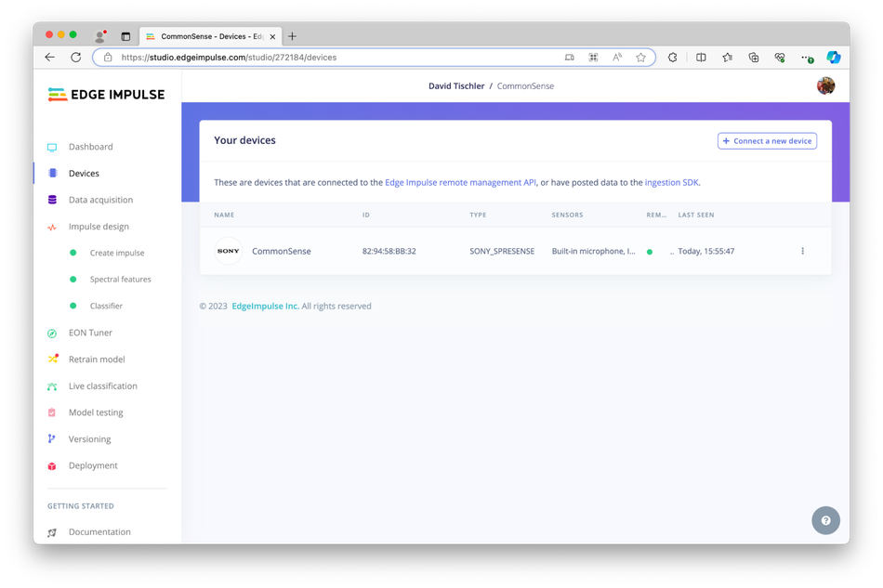Click the SENSORS column header
The height and width of the screenshot is (588, 883).
click(568, 215)
